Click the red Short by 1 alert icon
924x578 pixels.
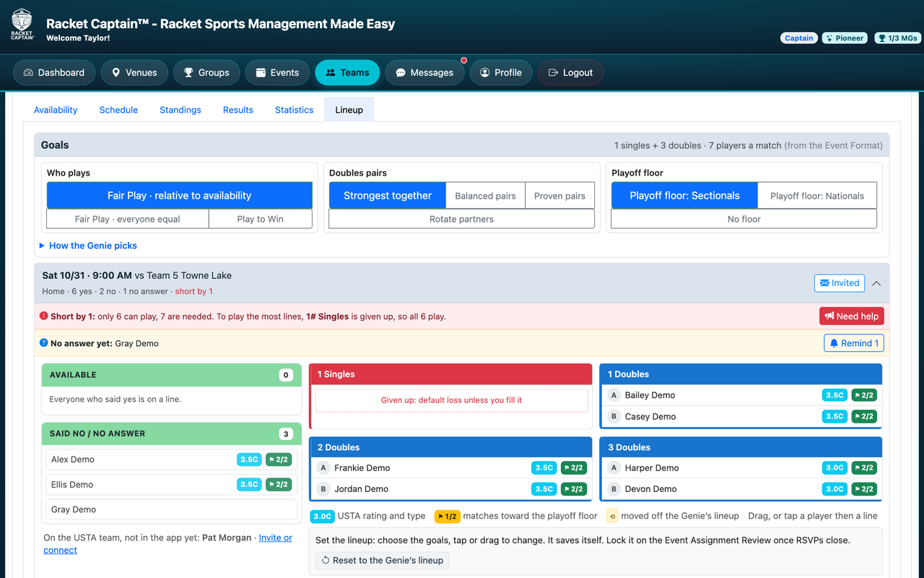[44, 316]
